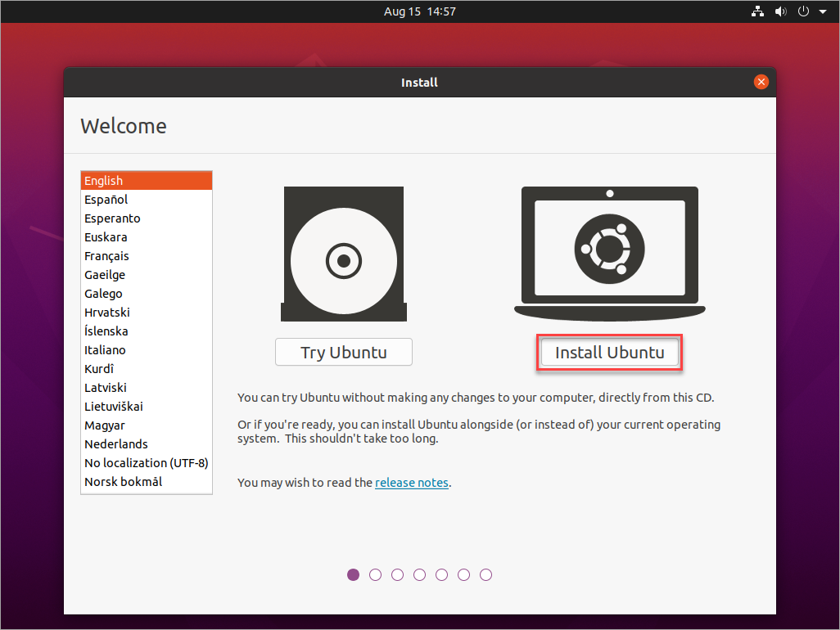Click the network connection icon in top bar
840x630 pixels.
click(757, 11)
